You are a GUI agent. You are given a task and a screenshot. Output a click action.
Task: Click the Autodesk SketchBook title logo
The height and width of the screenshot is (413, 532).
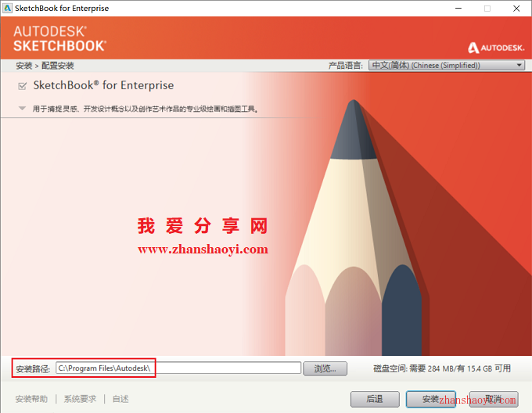coord(60,38)
